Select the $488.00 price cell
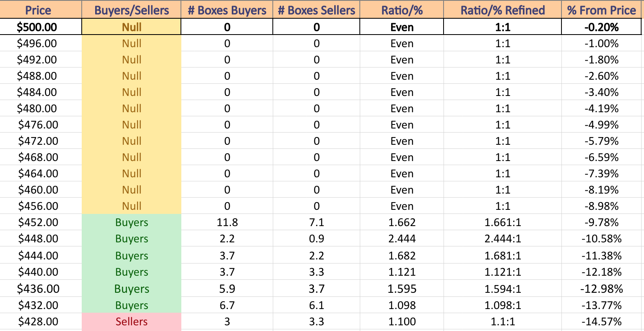The width and height of the screenshot is (644, 331). pos(41,76)
